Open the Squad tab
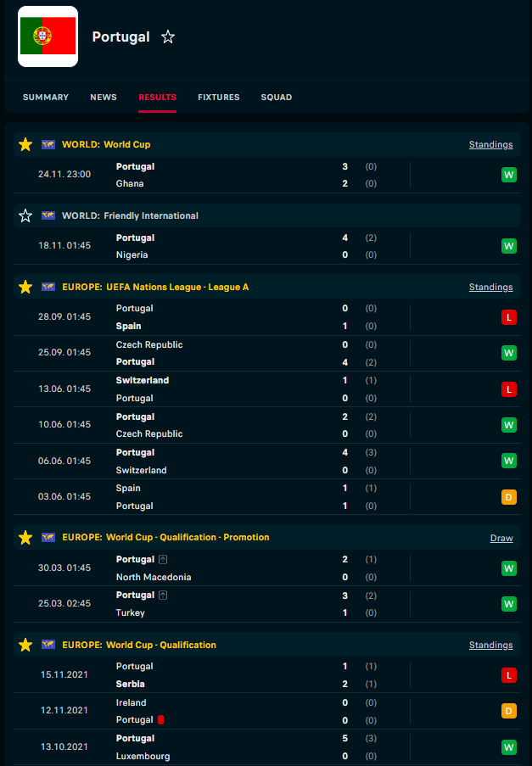Image resolution: width=532 pixels, height=766 pixels. click(x=277, y=98)
